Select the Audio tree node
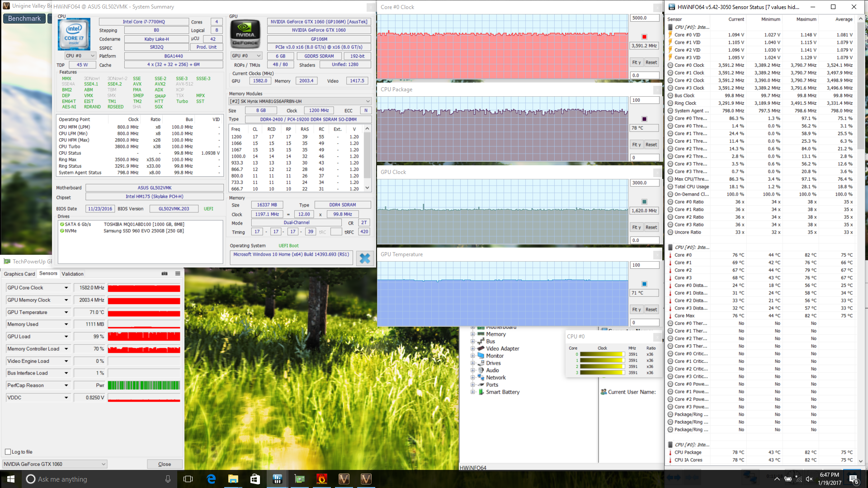Screen dimensions: 868x488 pyautogui.click(x=492, y=370)
